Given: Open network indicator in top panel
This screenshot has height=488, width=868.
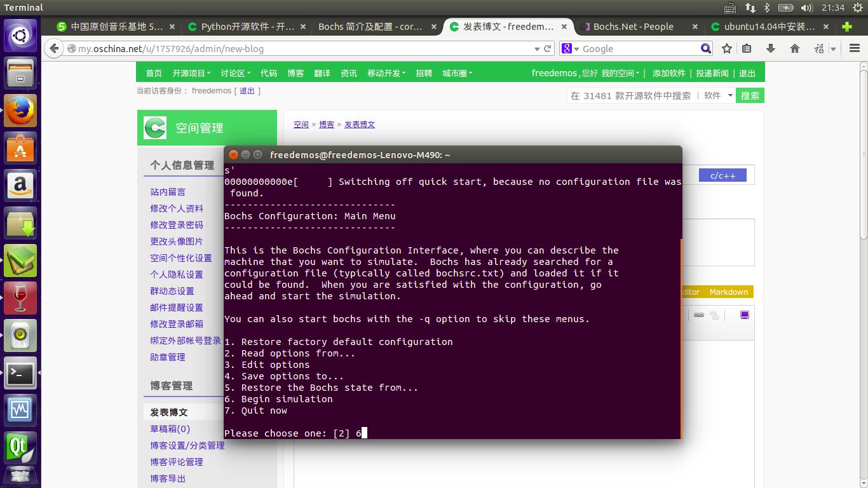Looking at the screenshot, I should coord(750,8).
